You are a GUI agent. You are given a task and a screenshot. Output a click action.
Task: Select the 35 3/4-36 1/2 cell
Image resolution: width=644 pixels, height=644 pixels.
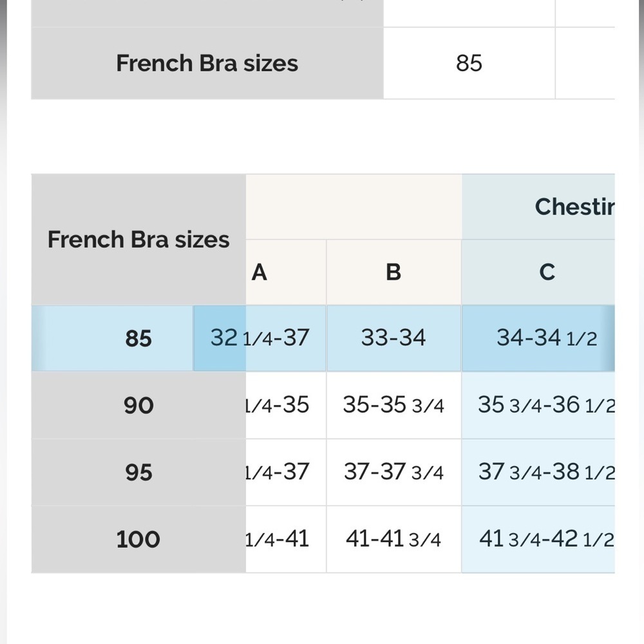click(538, 405)
